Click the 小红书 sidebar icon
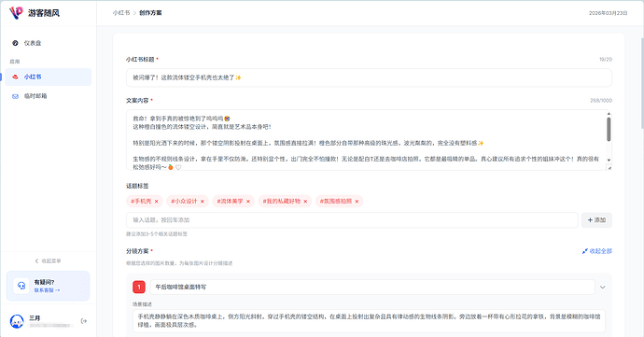The height and width of the screenshot is (337, 644). click(x=15, y=77)
